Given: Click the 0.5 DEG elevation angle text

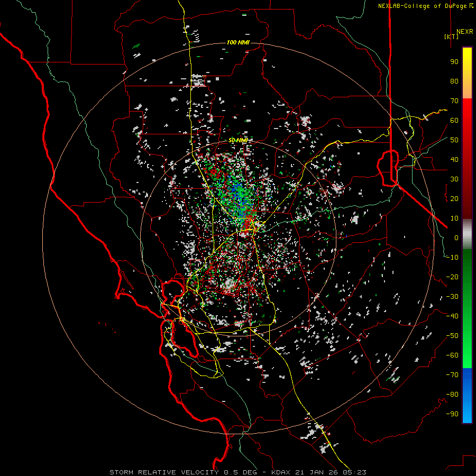Looking at the screenshot, I should [241, 472].
